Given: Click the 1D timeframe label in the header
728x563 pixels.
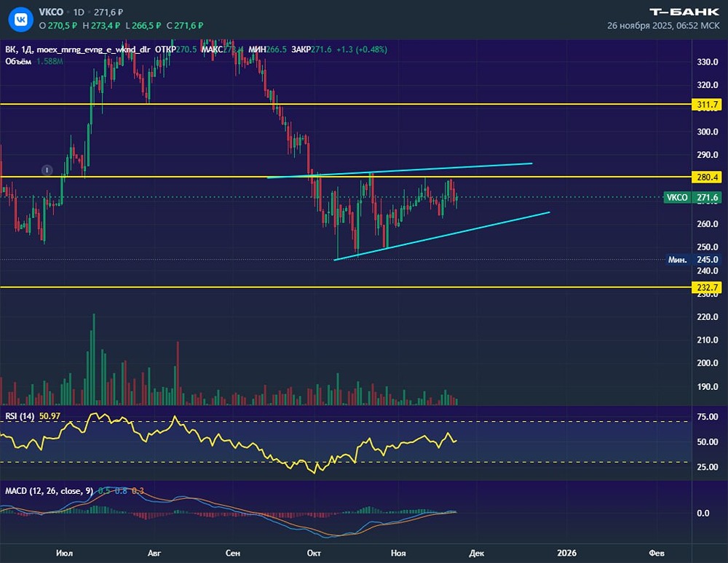Looking at the screenshot, I should [x=79, y=12].
